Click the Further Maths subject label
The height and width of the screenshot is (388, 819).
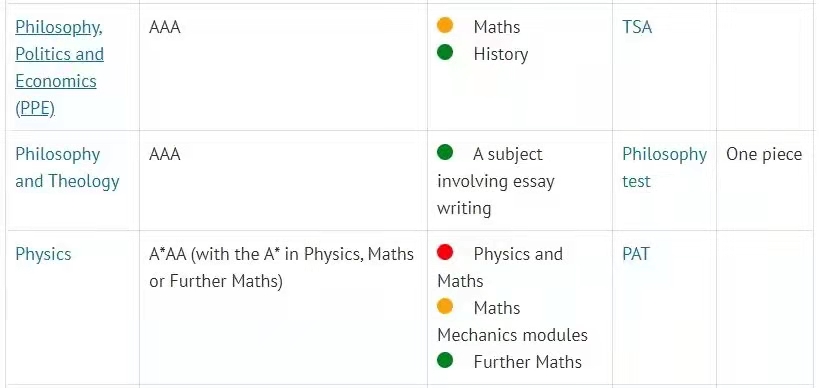[x=528, y=362]
